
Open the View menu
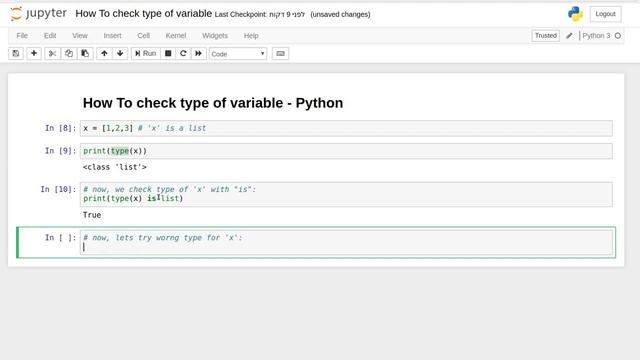tap(80, 36)
